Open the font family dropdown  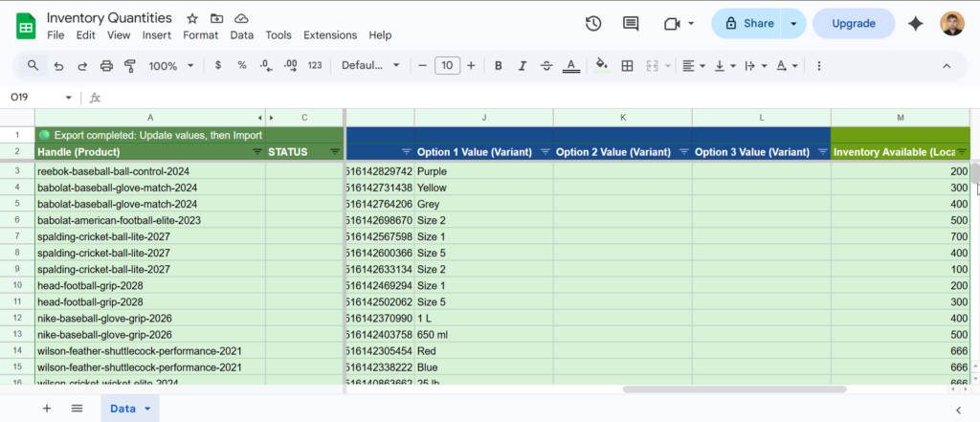[370, 66]
